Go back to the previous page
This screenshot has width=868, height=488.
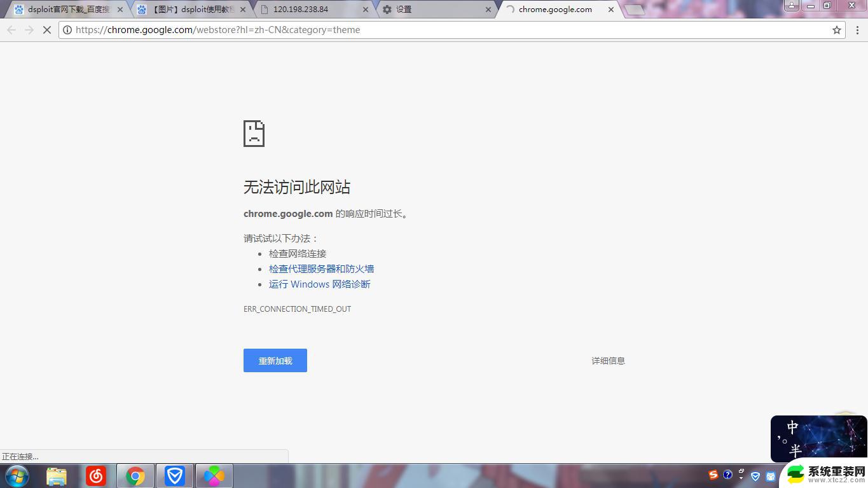tap(11, 30)
